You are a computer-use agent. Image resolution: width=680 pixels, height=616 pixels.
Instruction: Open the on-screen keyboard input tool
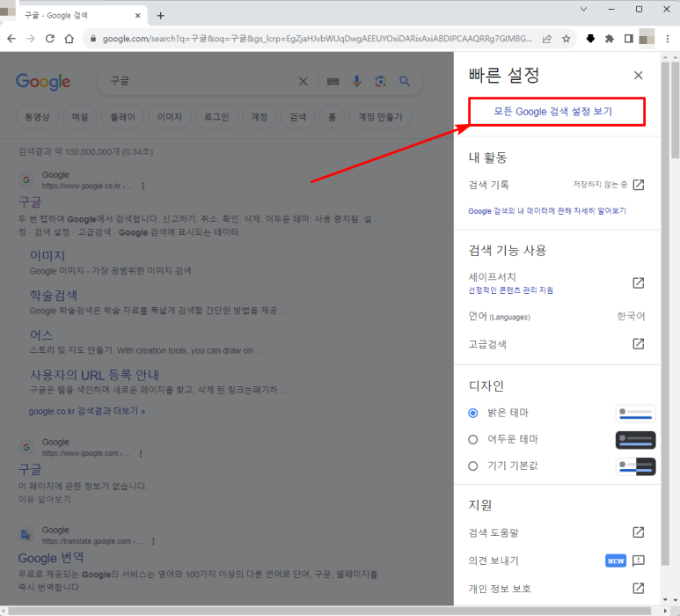click(333, 81)
